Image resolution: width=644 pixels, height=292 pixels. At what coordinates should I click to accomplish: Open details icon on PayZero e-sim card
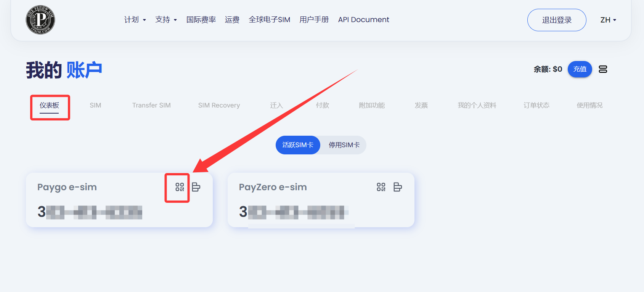pos(398,187)
